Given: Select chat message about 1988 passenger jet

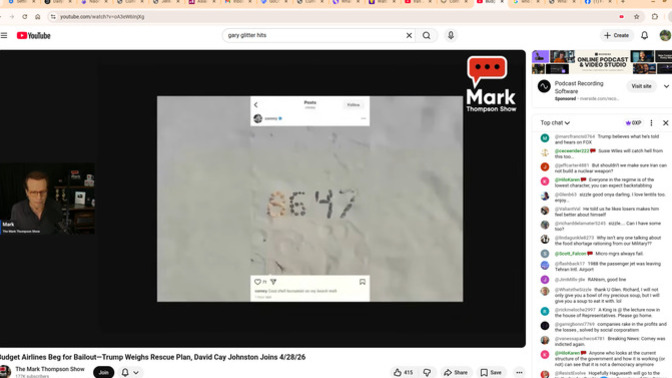Looking at the screenshot, I should (606, 267).
